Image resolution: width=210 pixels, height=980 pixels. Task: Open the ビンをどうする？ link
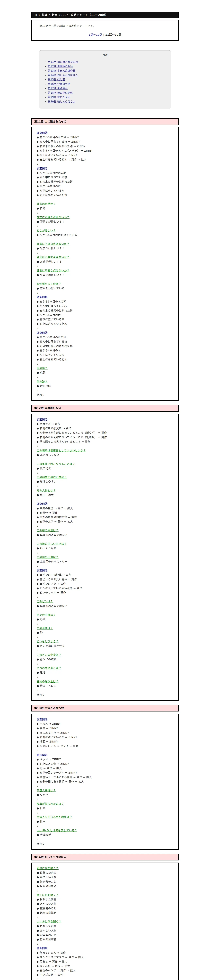(x=47, y=641)
